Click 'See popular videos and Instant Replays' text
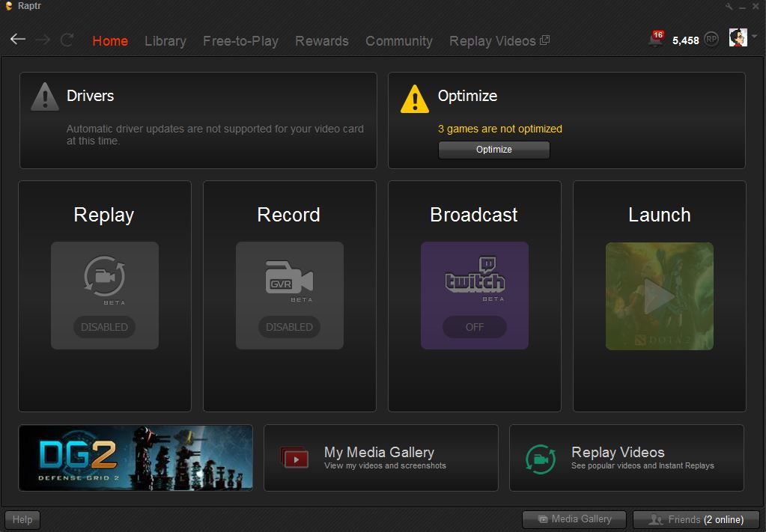 tap(643, 465)
